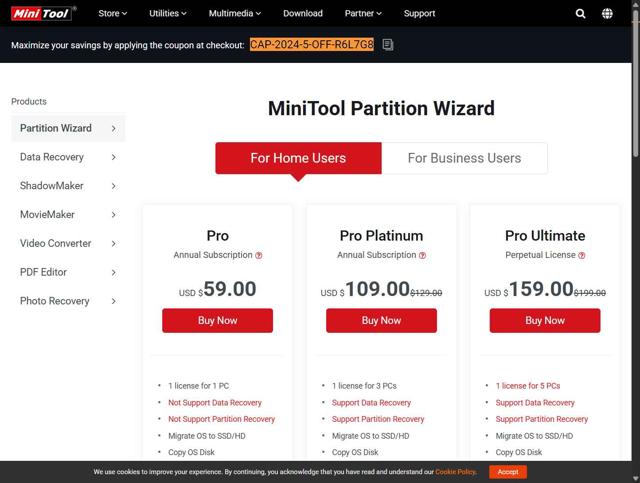
Task: Expand chevron next to Photo Recovery
Action: [x=113, y=301]
